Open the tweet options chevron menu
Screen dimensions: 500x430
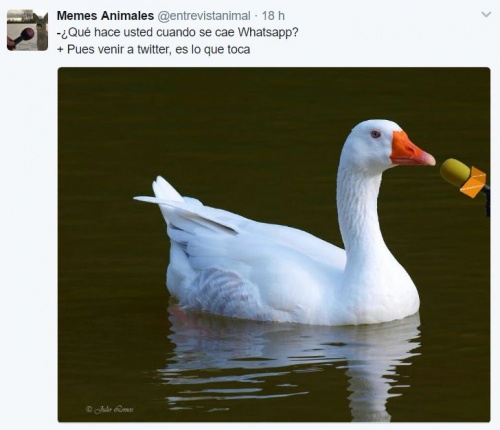click(x=486, y=15)
